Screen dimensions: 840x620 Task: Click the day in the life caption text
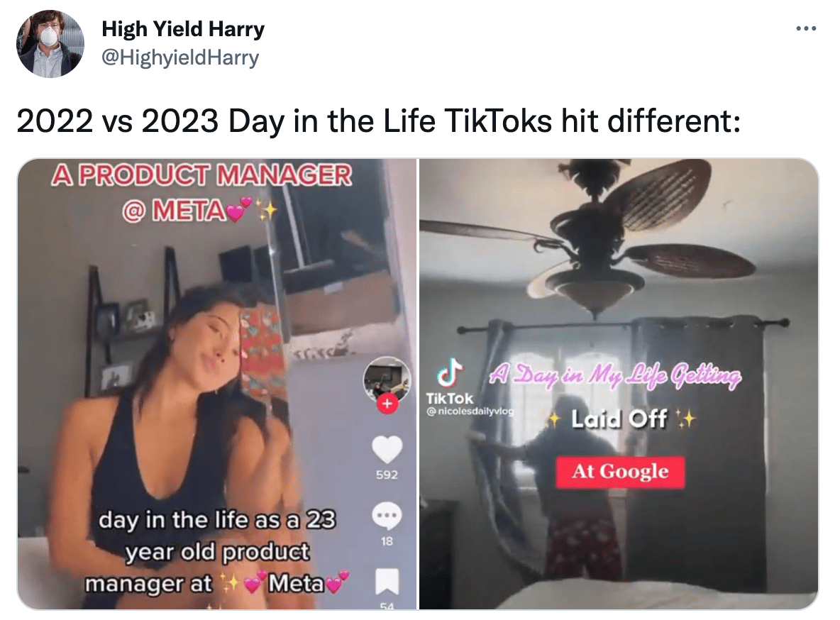(217, 552)
